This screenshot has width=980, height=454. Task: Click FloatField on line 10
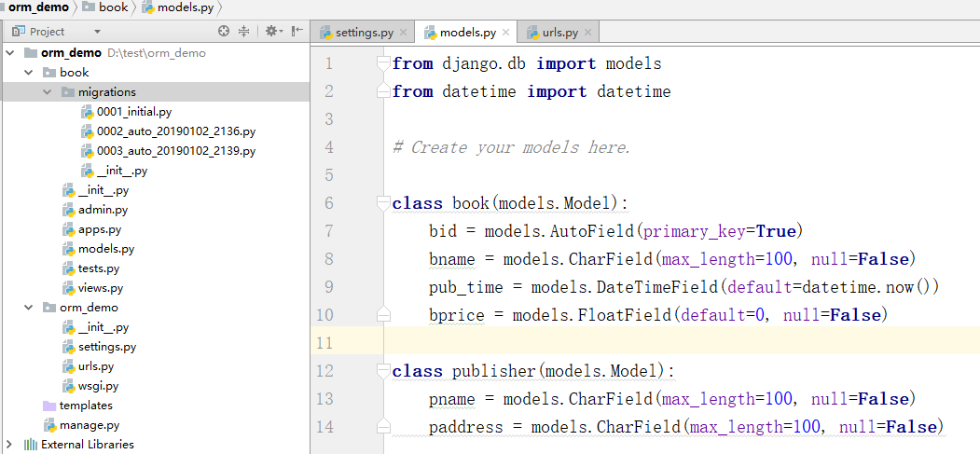tap(625, 315)
